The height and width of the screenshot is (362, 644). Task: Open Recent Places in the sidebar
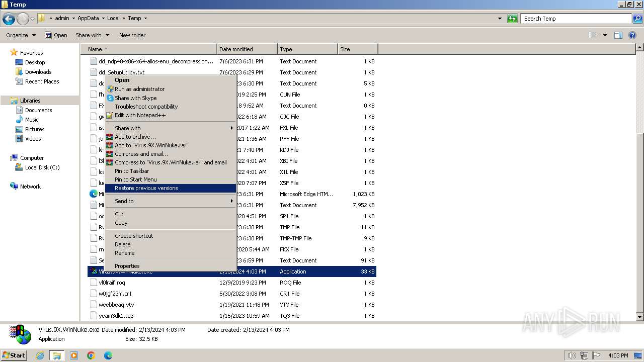coord(42,81)
